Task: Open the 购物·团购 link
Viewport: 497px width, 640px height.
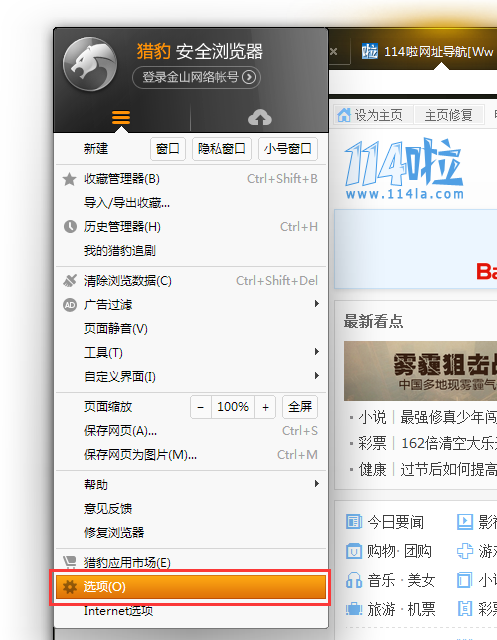Action: pyautogui.click(x=399, y=551)
